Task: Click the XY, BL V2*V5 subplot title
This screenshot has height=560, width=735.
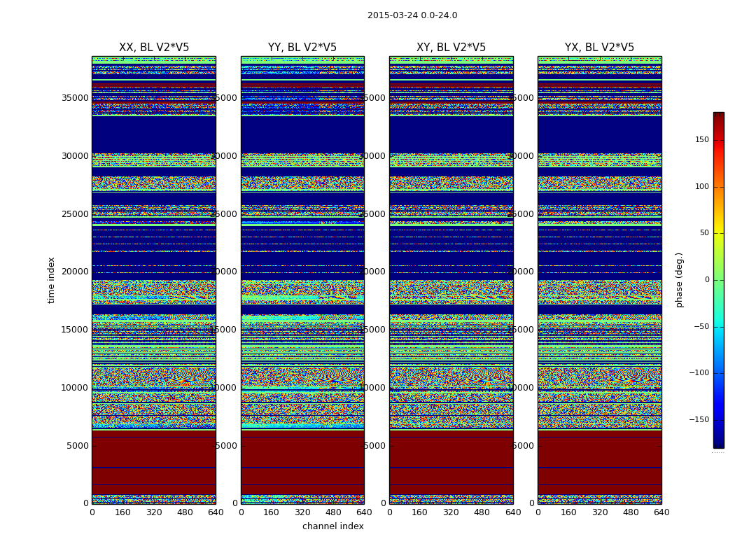Action: 451,48
